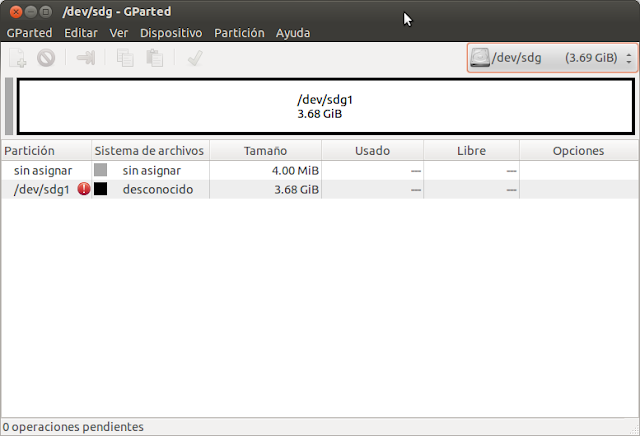Screen dimensions: 640x436
Task: Click the 3.68 GiB size cell in table
Action: coord(296,189)
